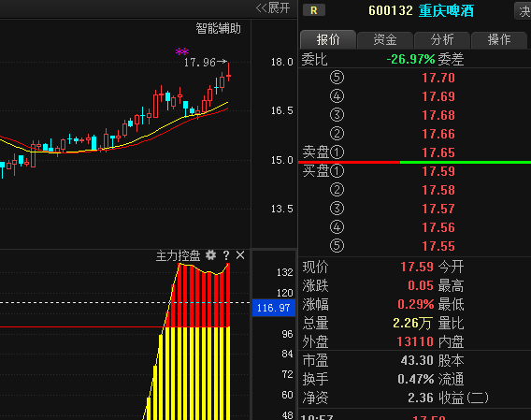Click the 决 button at top right
The image size is (531, 420).
tap(524, 11)
